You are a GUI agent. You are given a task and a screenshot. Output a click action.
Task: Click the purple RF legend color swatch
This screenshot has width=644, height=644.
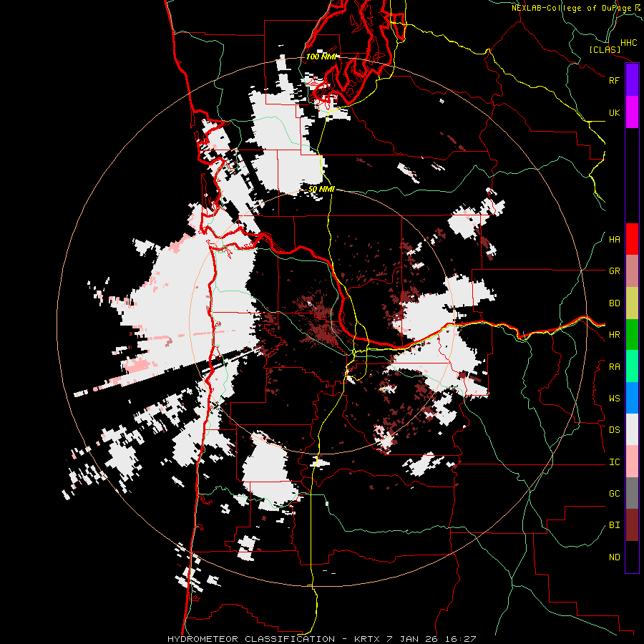coord(632,80)
